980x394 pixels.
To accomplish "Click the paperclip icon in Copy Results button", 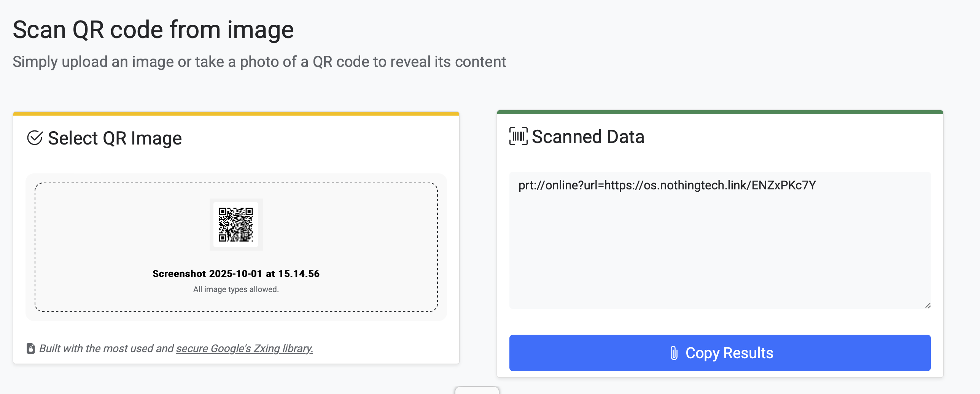I will click(674, 353).
